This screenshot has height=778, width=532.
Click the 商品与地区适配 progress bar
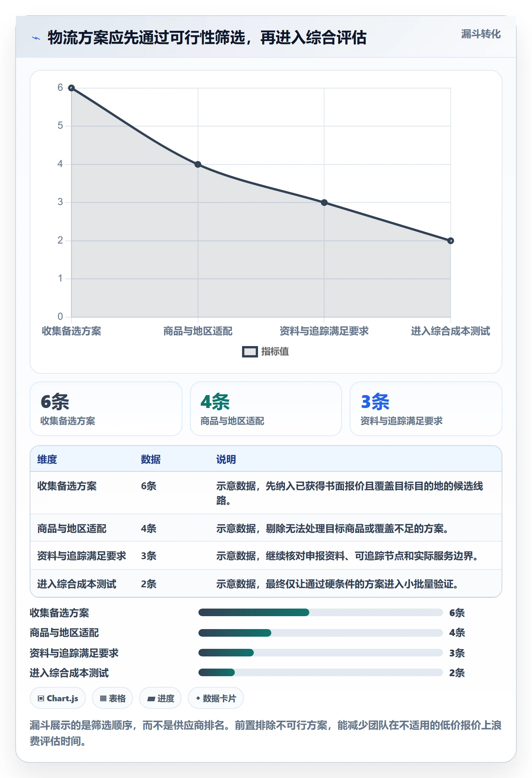(x=321, y=633)
